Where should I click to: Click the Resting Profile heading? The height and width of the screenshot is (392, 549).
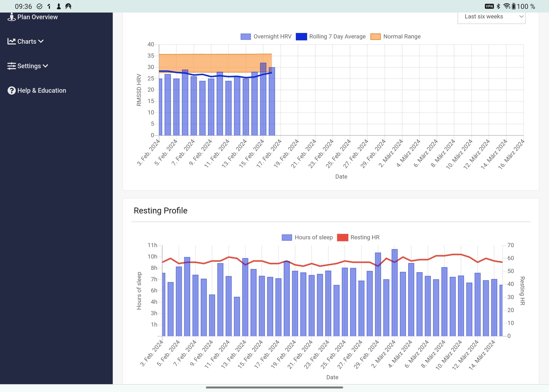click(x=160, y=211)
